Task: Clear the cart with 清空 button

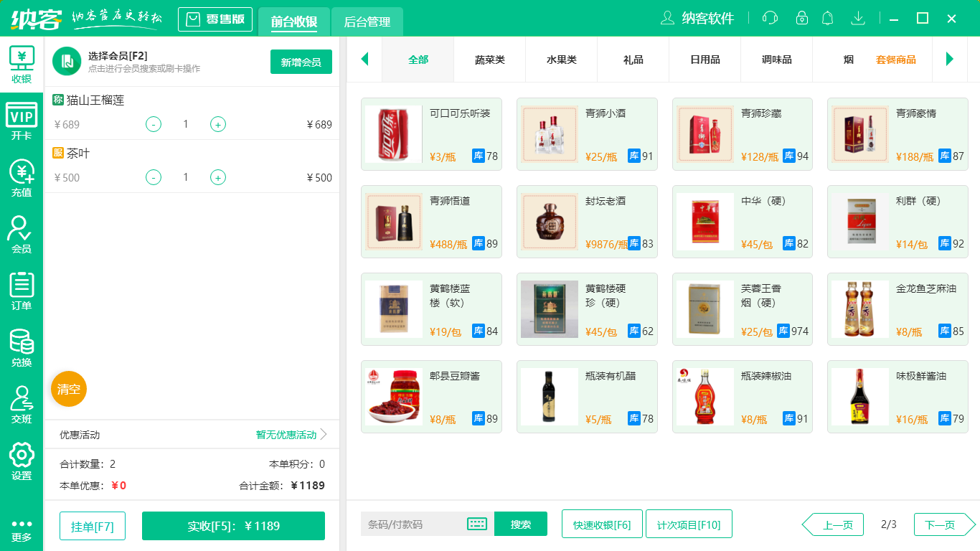Action: 68,388
